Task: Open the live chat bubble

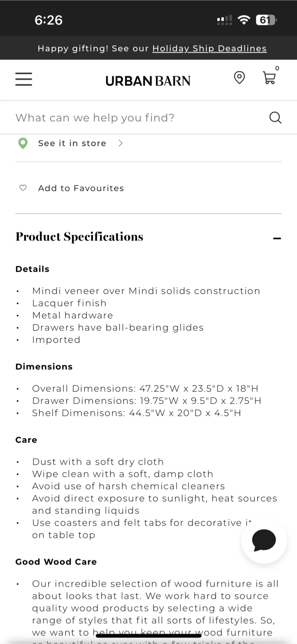Action: [x=264, y=540]
